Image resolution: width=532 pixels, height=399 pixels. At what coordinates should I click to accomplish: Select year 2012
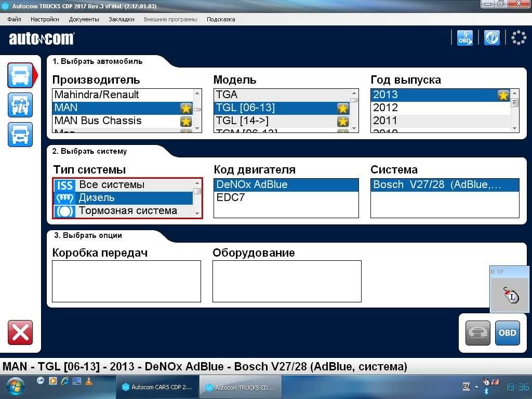coord(441,108)
